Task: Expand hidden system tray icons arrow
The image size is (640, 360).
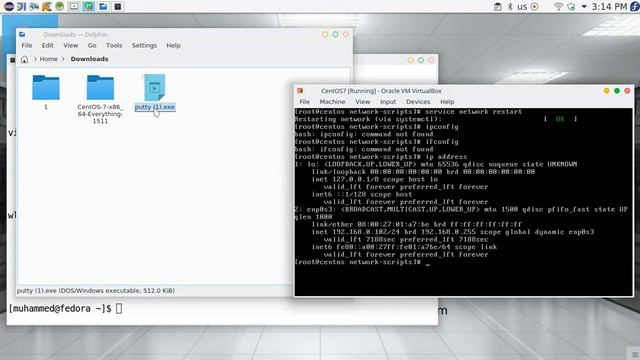Action: (x=584, y=7)
